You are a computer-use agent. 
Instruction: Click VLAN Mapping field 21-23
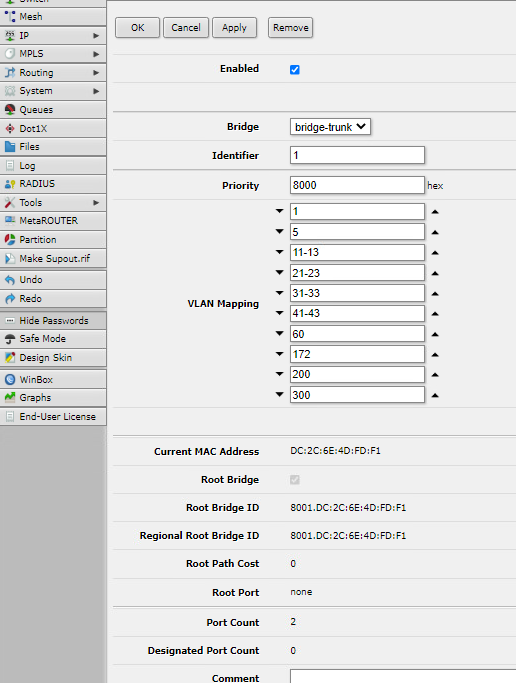pyautogui.click(x=357, y=273)
